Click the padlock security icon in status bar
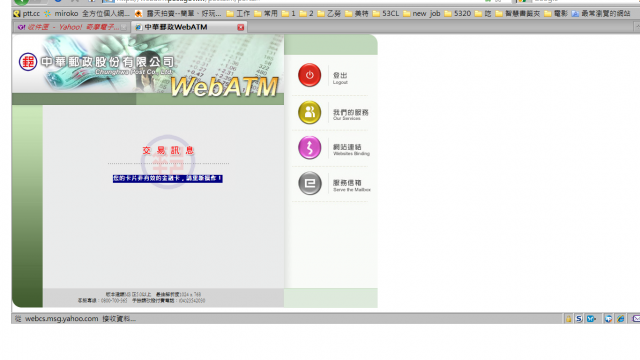The image size is (640, 360). coord(568,319)
